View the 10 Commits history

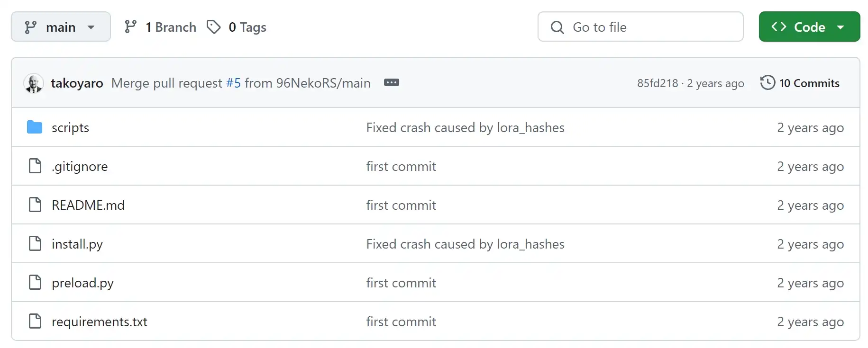pyautogui.click(x=809, y=83)
